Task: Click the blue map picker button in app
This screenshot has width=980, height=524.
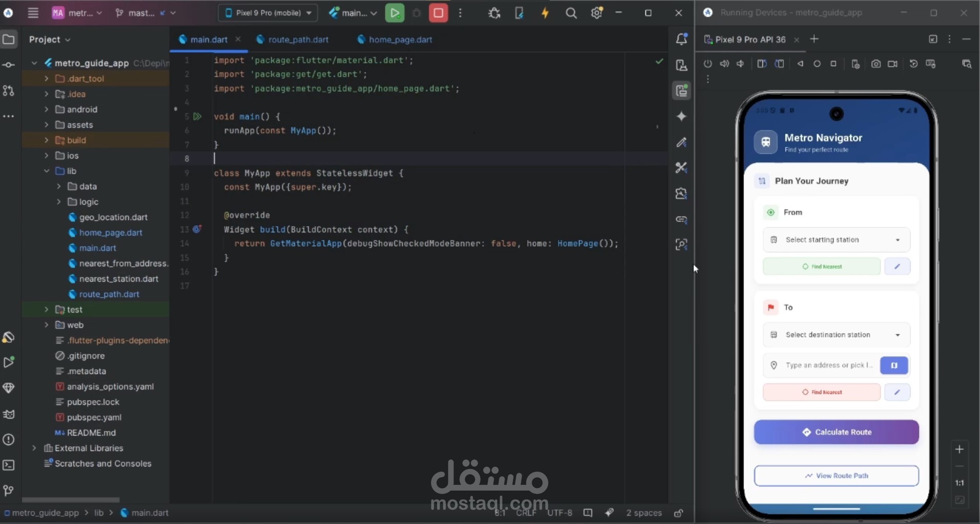Action: click(894, 365)
